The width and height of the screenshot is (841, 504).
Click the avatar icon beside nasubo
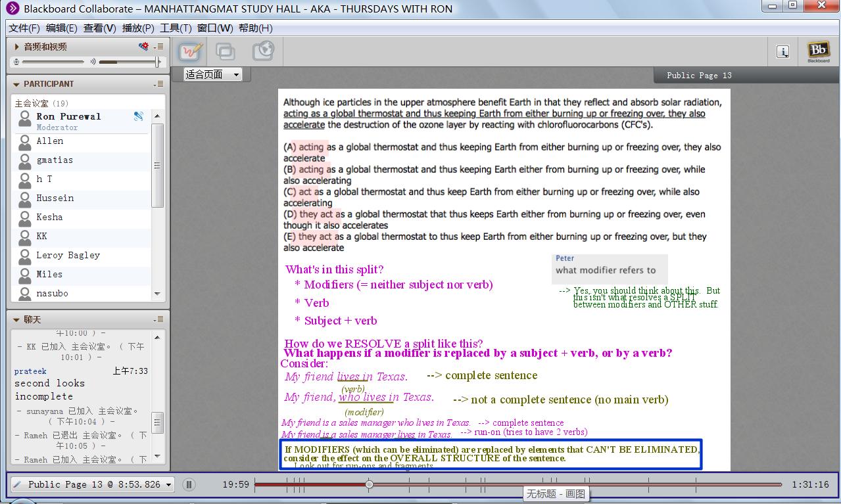click(25, 294)
